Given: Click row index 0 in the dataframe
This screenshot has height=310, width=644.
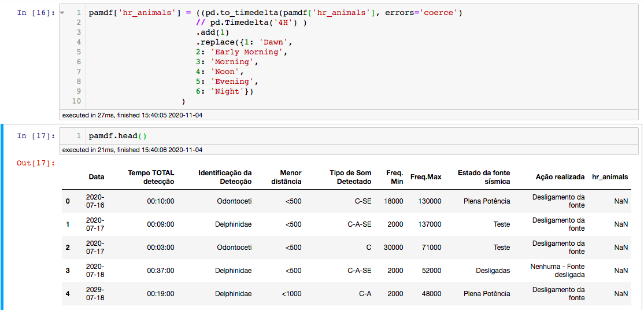Looking at the screenshot, I should pyautogui.click(x=68, y=201).
